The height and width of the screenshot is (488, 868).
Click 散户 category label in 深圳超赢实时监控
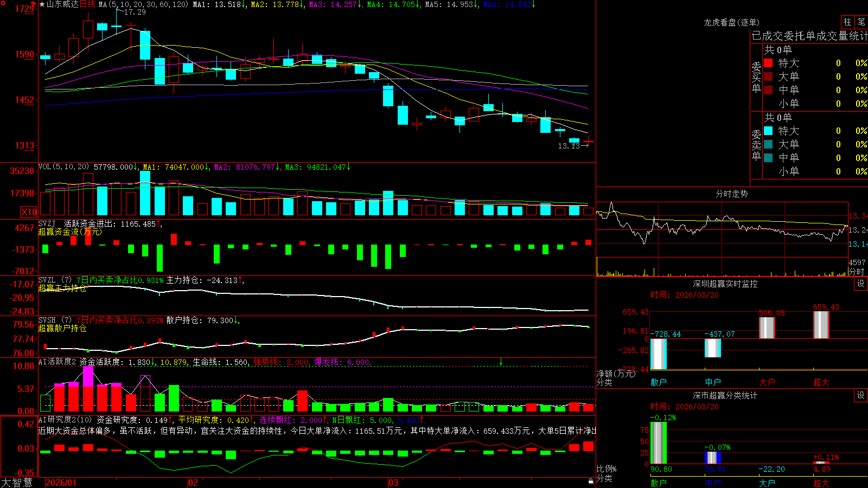point(659,382)
